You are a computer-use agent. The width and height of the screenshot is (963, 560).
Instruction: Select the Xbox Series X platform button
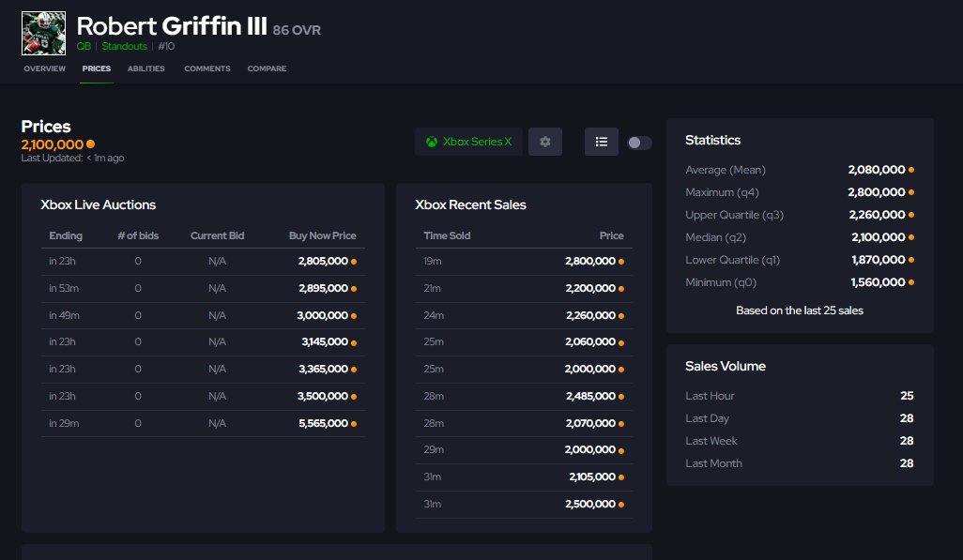coord(468,142)
